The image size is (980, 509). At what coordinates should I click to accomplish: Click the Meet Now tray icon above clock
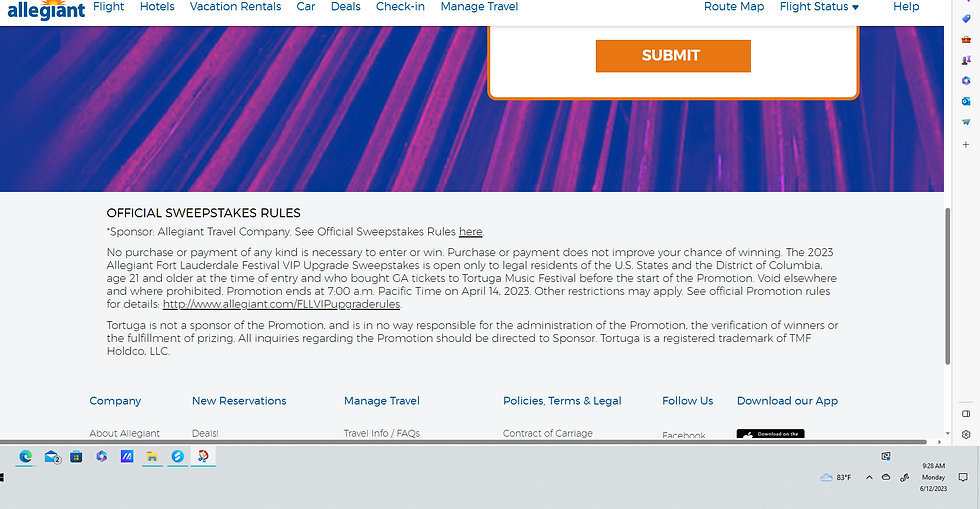coord(886,456)
